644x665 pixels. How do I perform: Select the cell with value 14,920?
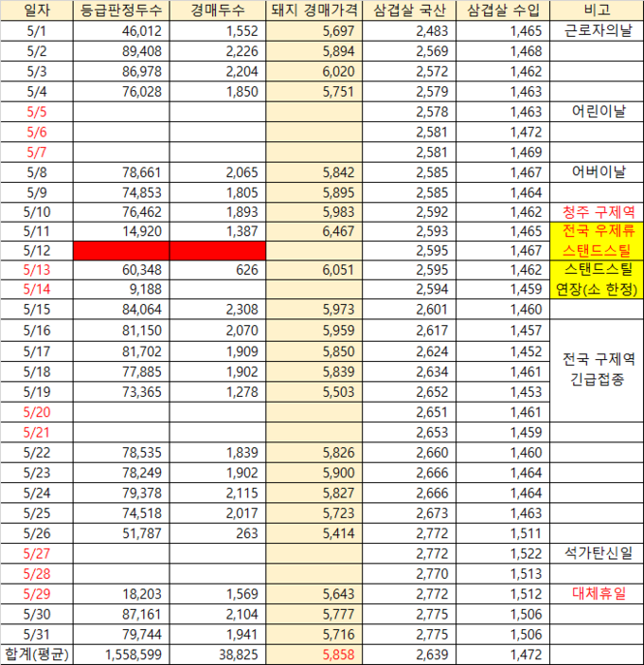point(121,231)
